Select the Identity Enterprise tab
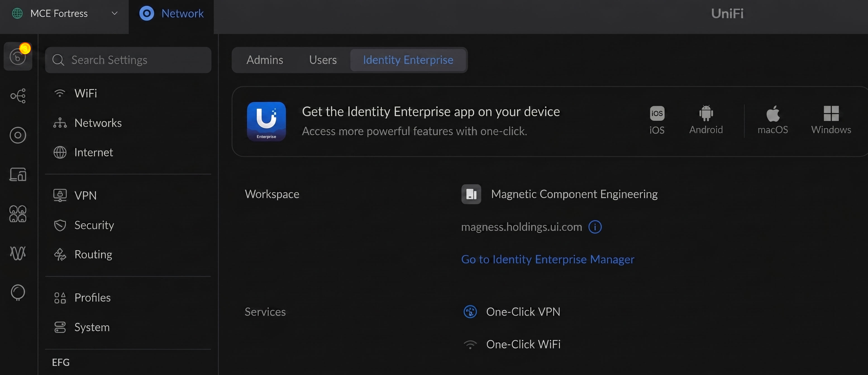 (x=408, y=60)
